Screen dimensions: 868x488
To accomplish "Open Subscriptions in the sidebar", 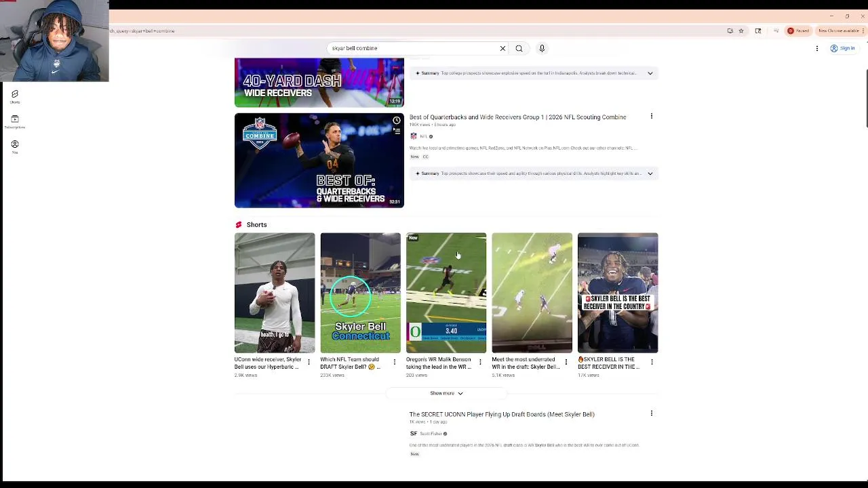I will click(x=15, y=121).
